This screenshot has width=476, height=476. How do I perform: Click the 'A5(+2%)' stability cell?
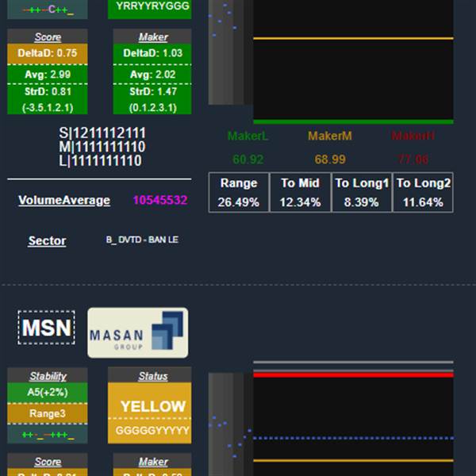[x=48, y=393]
